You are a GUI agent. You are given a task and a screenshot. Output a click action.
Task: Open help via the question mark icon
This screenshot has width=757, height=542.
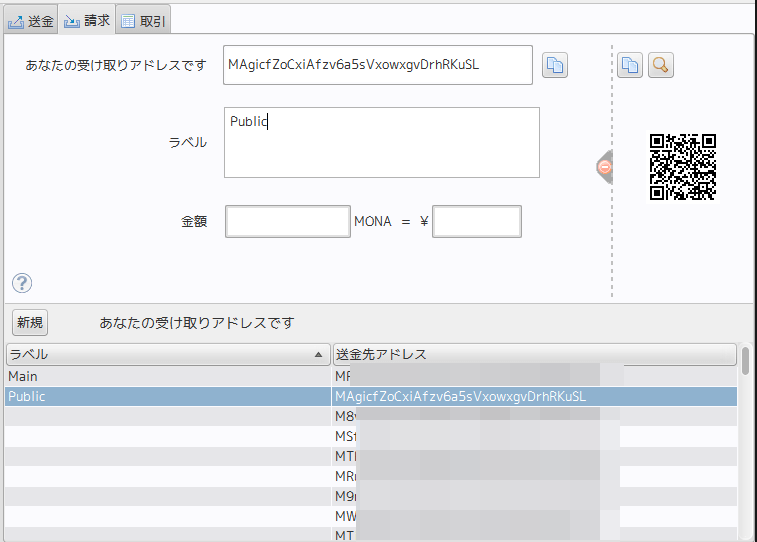point(22,283)
